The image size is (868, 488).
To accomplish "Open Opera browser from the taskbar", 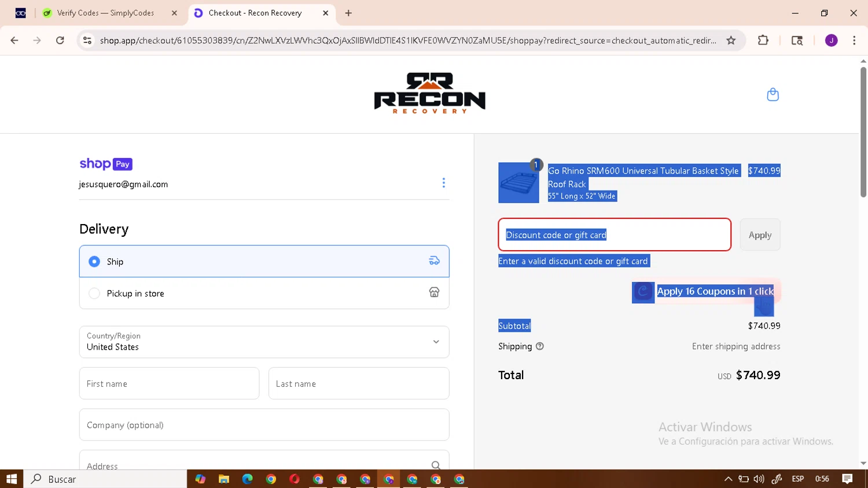I will (295, 479).
